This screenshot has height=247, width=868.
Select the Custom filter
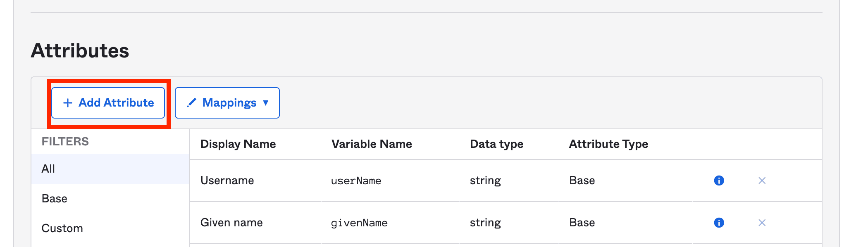point(62,228)
